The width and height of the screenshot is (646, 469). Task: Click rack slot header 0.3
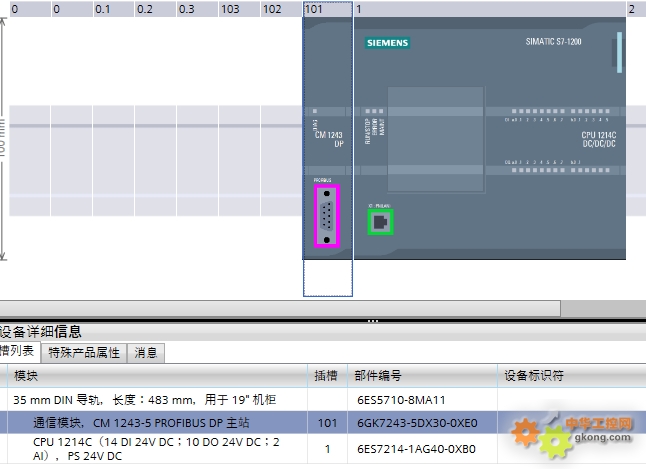point(197,9)
